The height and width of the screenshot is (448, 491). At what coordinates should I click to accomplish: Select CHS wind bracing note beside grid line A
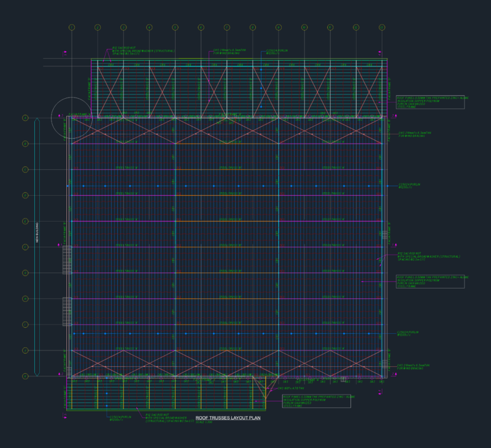(415, 134)
